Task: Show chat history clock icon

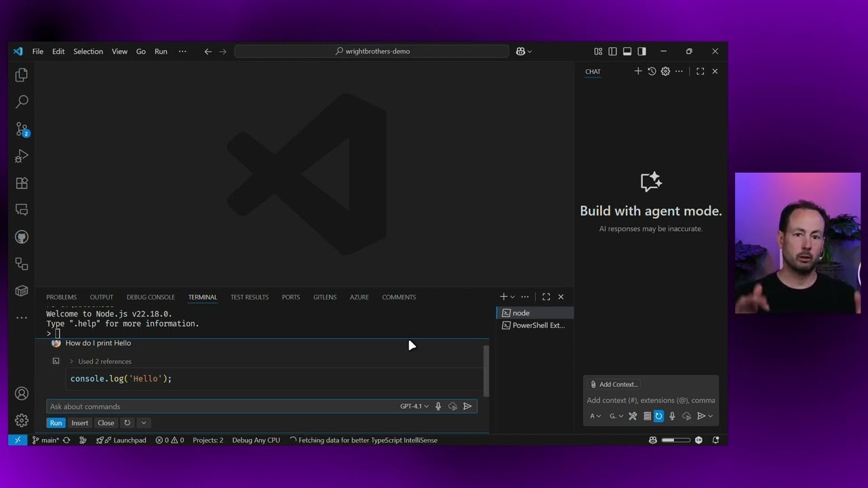Action: pyautogui.click(x=652, y=71)
